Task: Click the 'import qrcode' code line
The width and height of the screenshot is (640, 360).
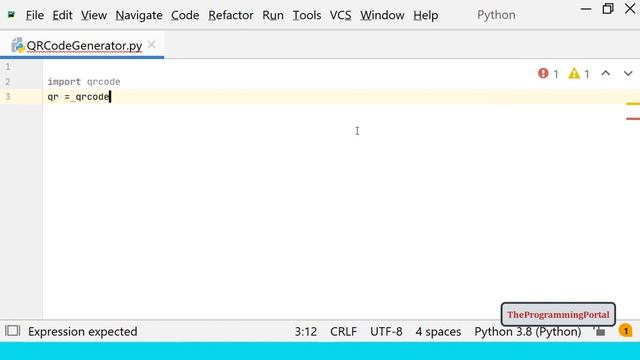Action: tap(84, 82)
